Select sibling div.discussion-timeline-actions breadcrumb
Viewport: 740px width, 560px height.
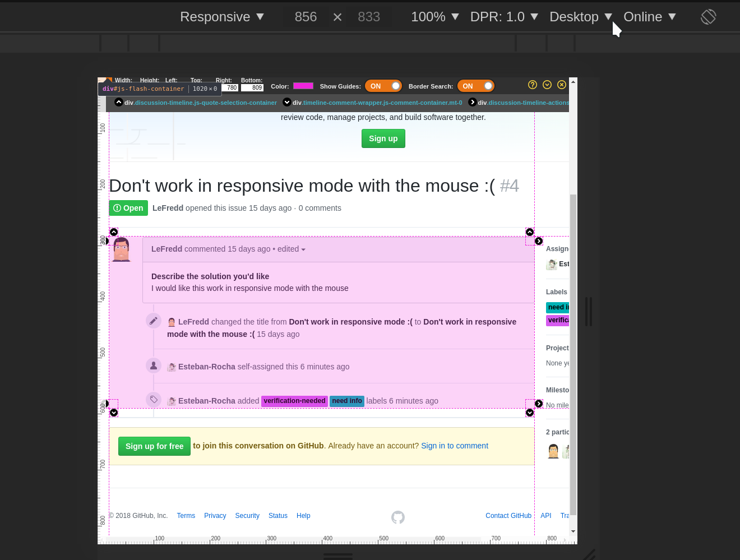tap(523, 103)
